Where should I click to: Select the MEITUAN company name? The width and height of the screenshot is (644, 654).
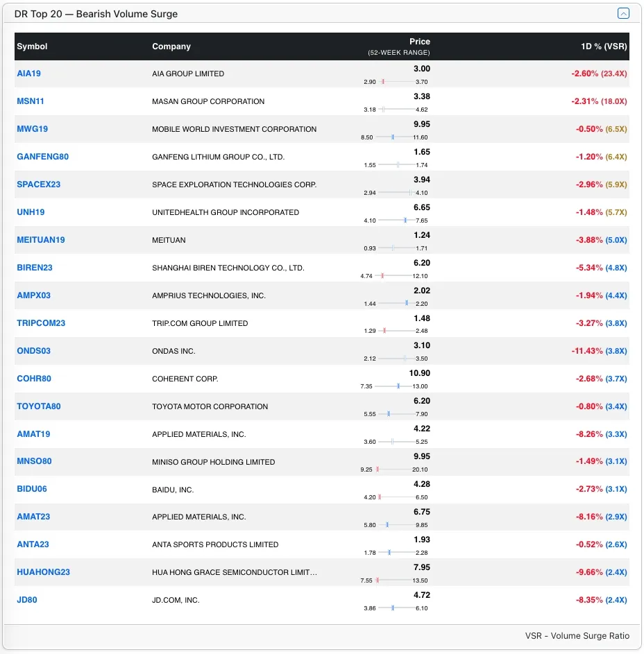click(x=169, y=240)
